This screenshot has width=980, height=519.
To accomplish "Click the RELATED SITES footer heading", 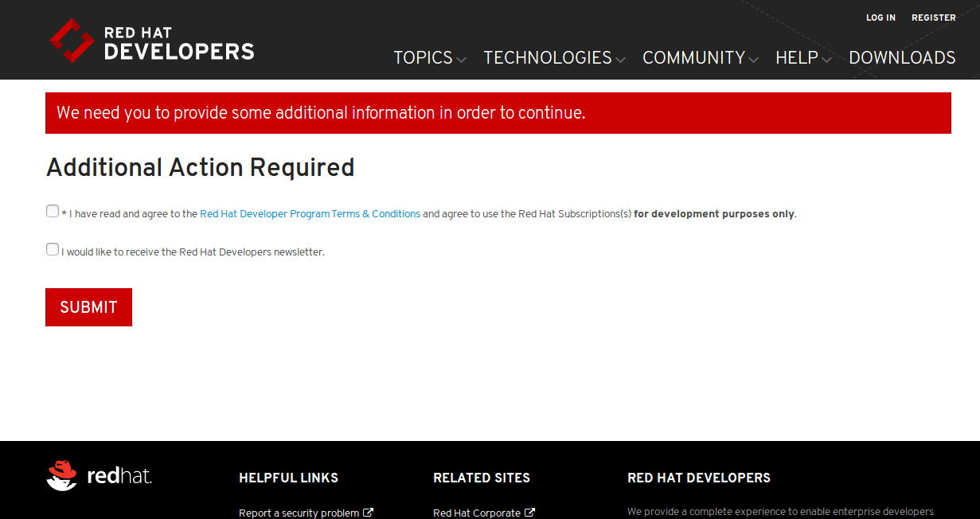I will 482,478.
